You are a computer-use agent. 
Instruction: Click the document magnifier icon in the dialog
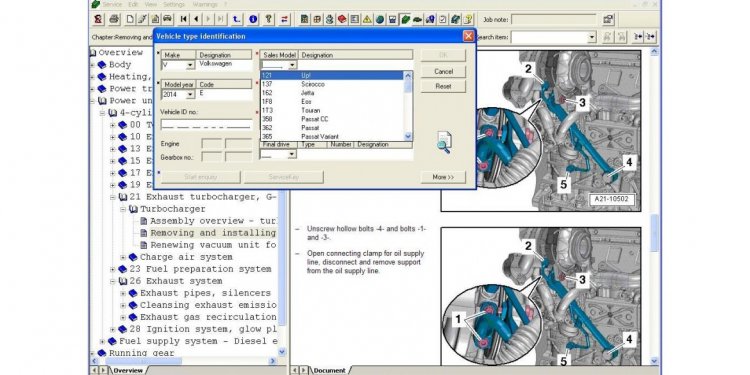(444, 142)
